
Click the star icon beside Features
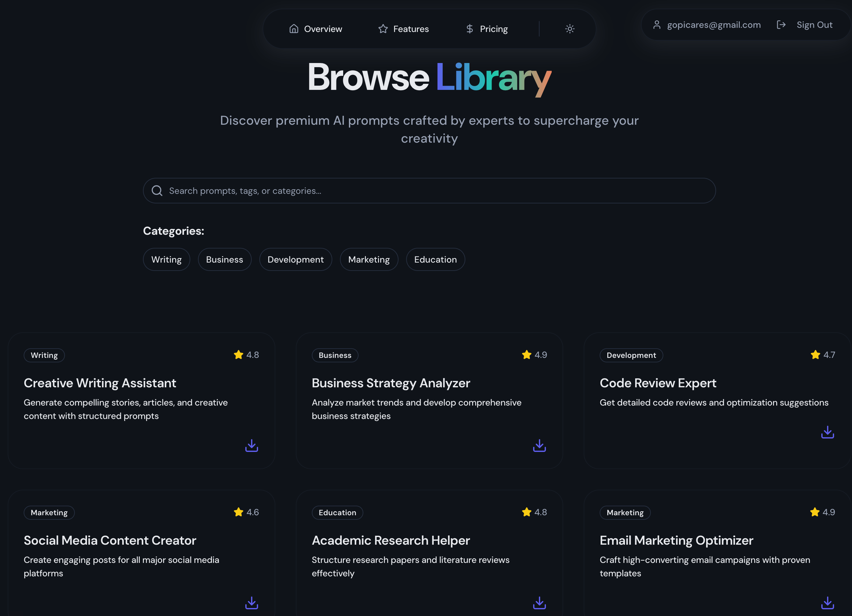(383, 28)
